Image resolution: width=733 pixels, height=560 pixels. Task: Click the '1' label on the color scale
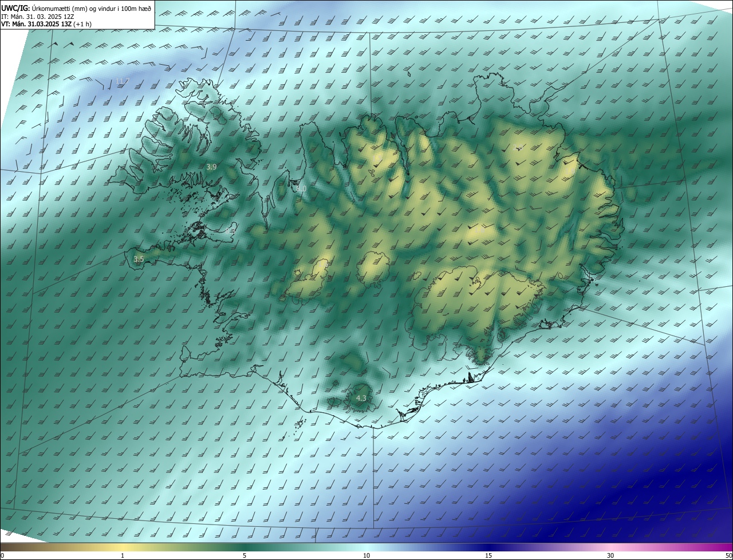123,555
